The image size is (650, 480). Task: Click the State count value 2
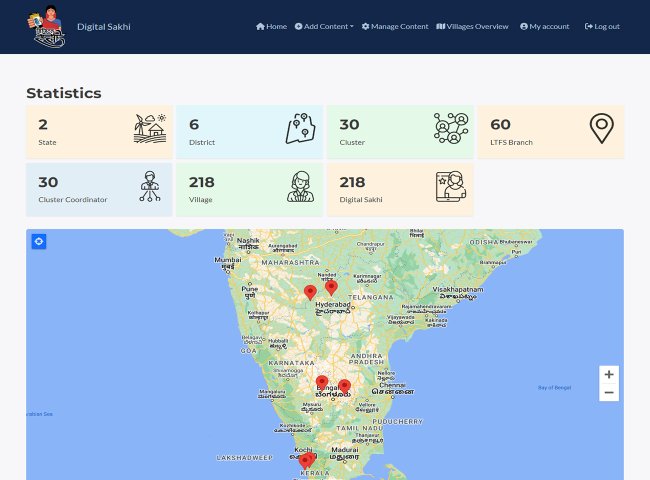43,124
